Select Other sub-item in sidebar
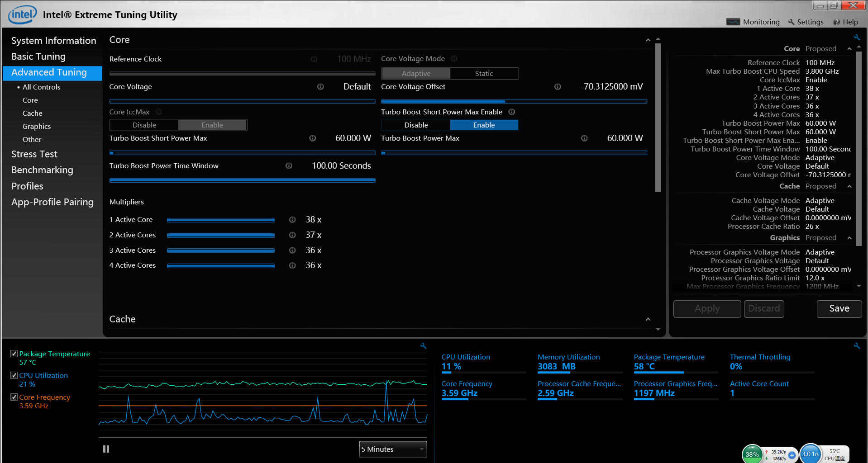The image size is (868, 463). click(32, 139)
